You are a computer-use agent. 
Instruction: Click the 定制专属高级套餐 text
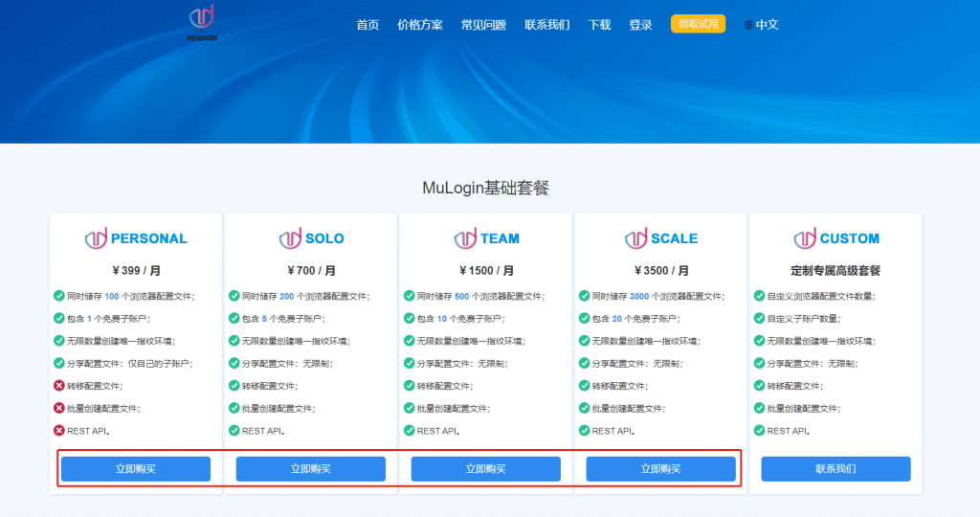click(x=835, y=271)
